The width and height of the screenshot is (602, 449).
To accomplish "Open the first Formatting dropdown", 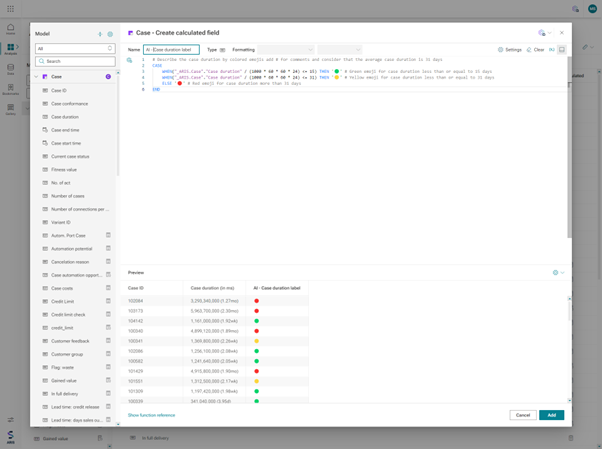I will click(286, 49).
